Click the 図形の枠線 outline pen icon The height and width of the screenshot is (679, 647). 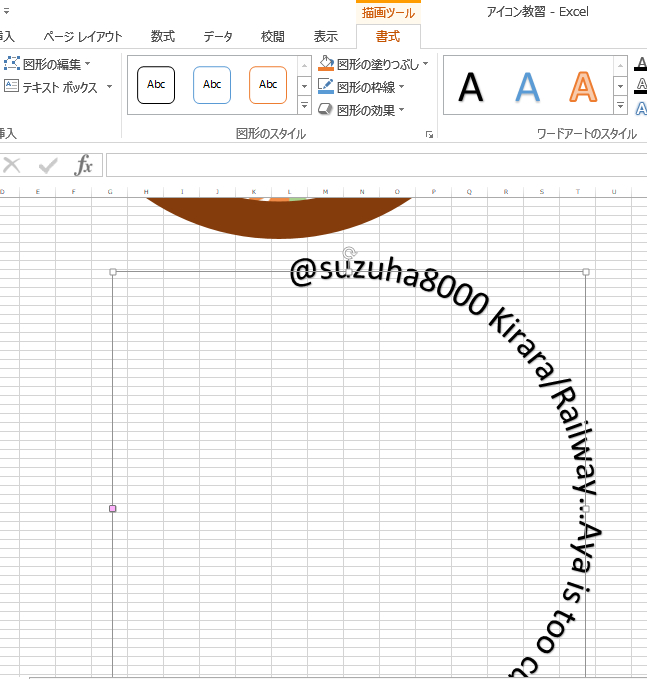(326, 86)
